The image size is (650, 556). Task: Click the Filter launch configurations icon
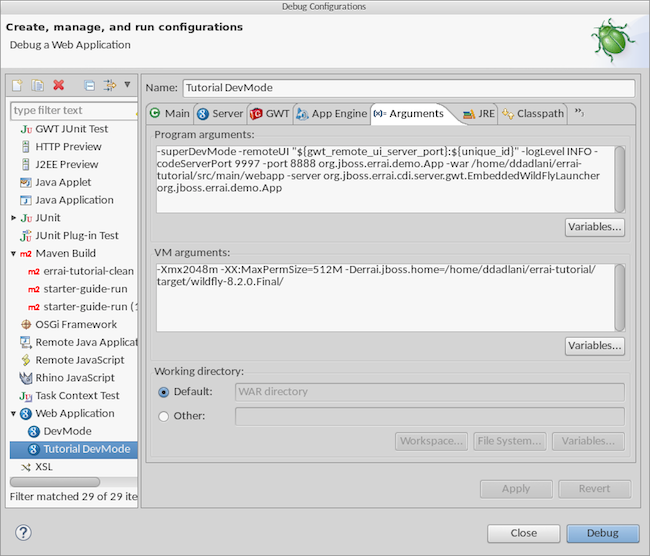tap(110, 85)
